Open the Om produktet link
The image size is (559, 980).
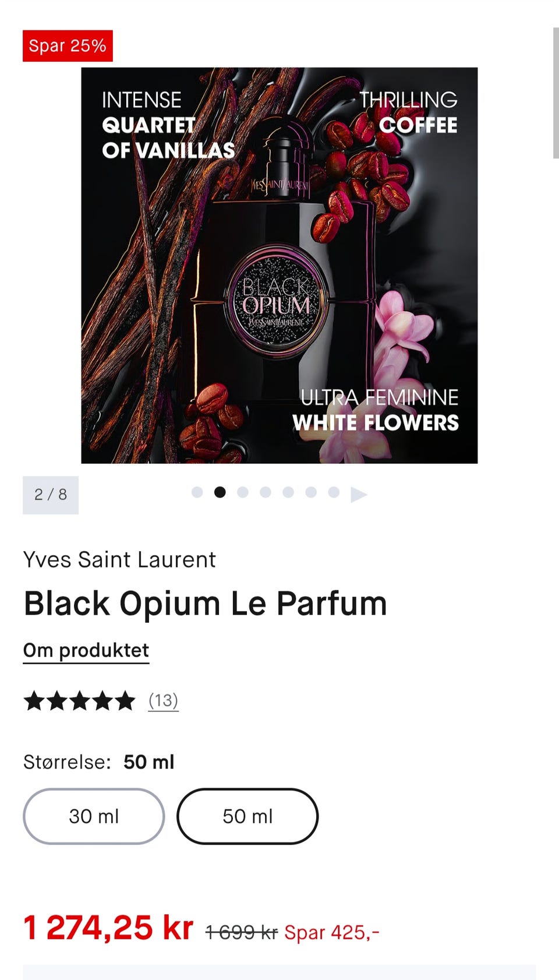(86, 650)
